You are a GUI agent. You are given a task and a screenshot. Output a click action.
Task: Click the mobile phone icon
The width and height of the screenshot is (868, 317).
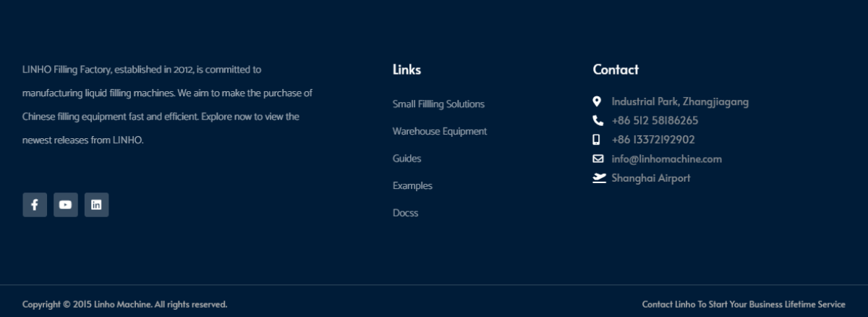597,140
